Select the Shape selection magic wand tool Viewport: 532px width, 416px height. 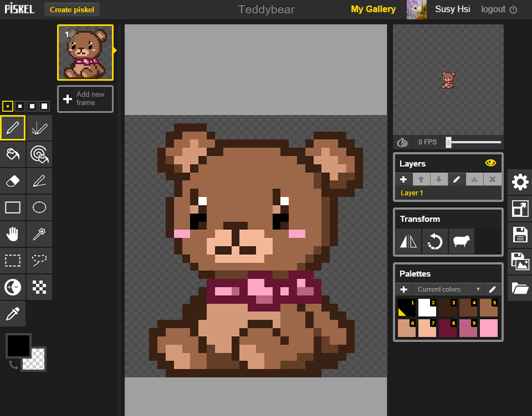[39, 234]
